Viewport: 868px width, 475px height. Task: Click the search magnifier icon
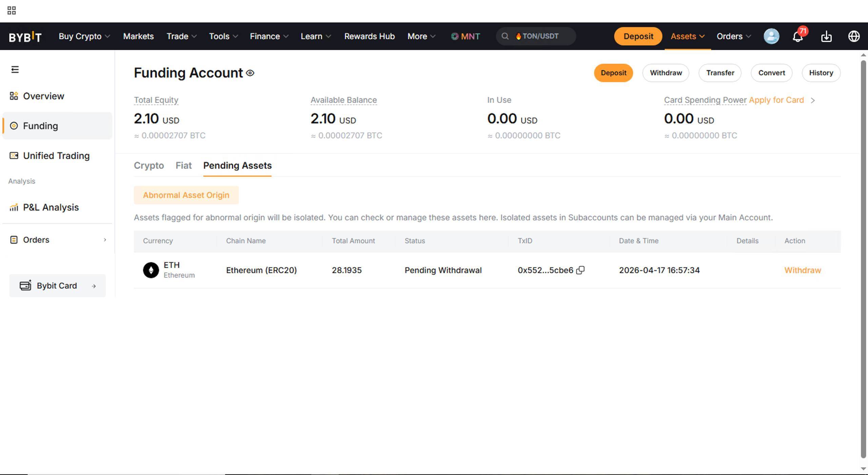click(505, 36)
